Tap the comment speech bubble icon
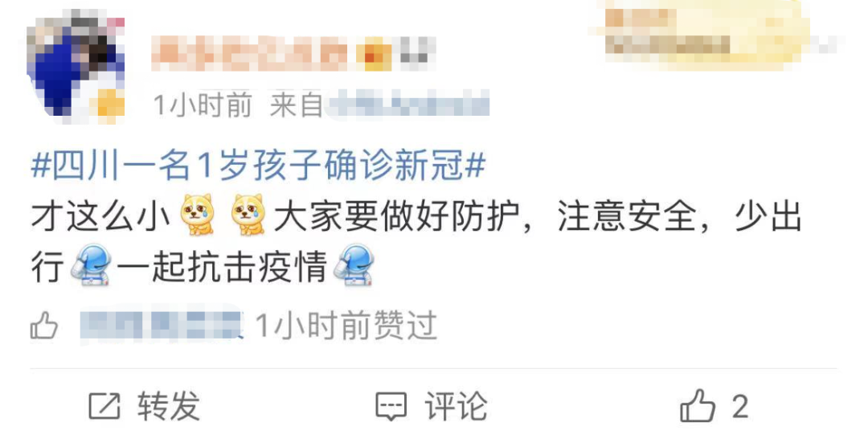Screen dimensions: 868x443 [391, 407]
